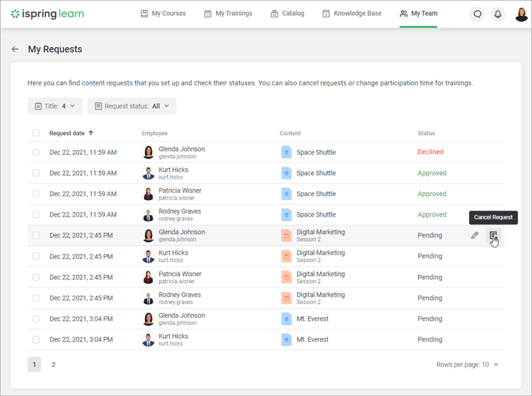Click the pencil edit icon in Glenda's Digital Marketing row
Screen dimensions: 532x396
(475, 235)
